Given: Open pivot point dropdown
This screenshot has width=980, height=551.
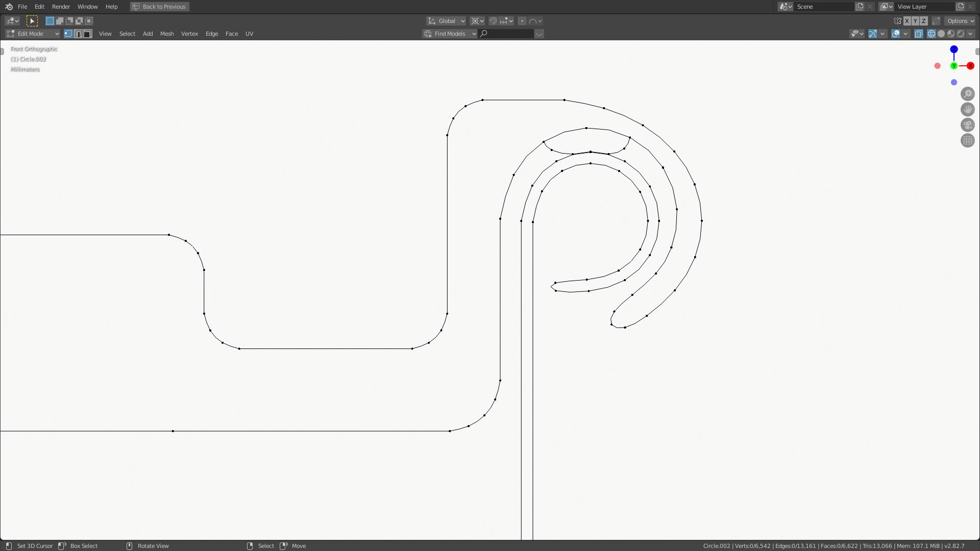Looking at the screenshot, I should 478,21.
